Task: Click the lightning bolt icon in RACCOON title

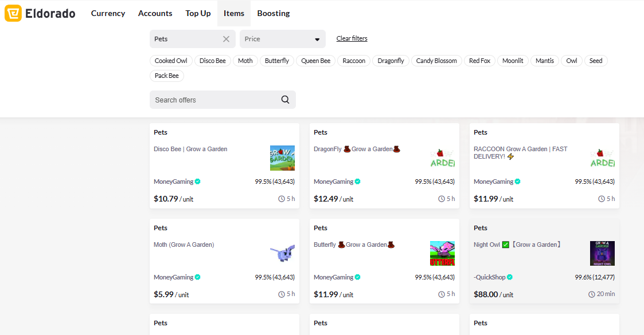Action: point(510,157)
